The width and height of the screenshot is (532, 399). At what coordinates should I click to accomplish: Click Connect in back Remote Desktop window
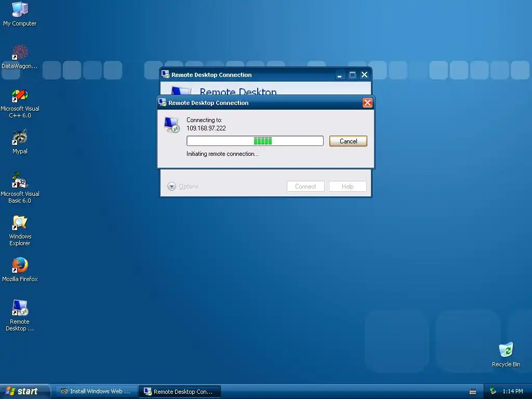tap(305, 187)
